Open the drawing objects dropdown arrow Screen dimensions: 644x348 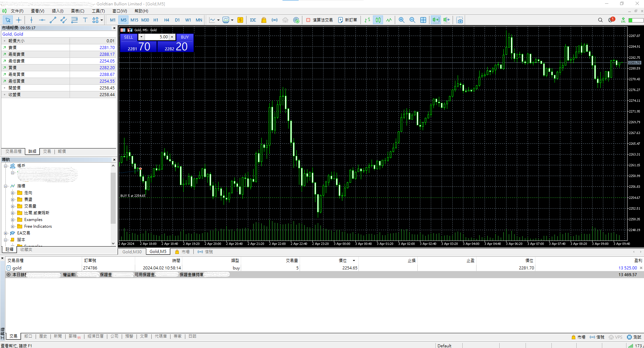[x=102, y=20]
